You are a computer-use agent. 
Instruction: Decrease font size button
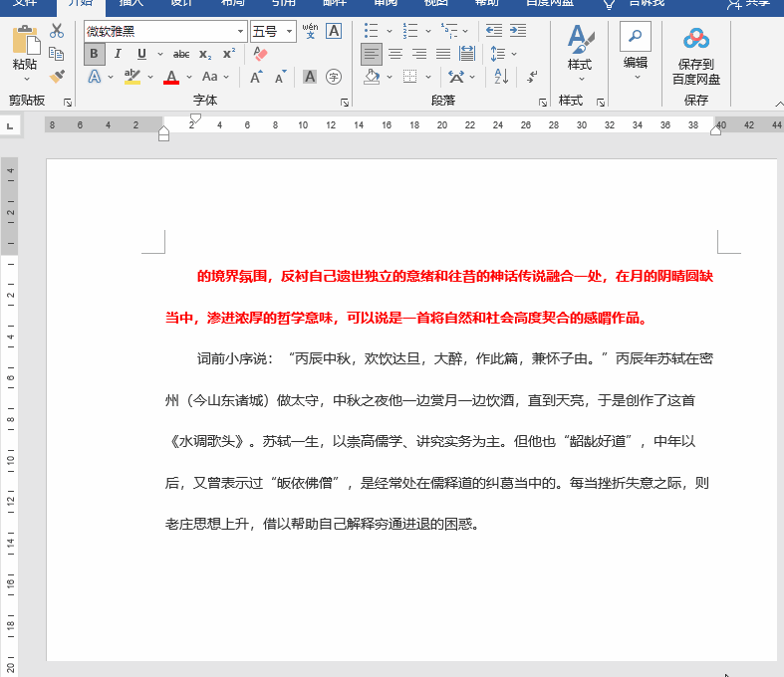pos(281,77)
